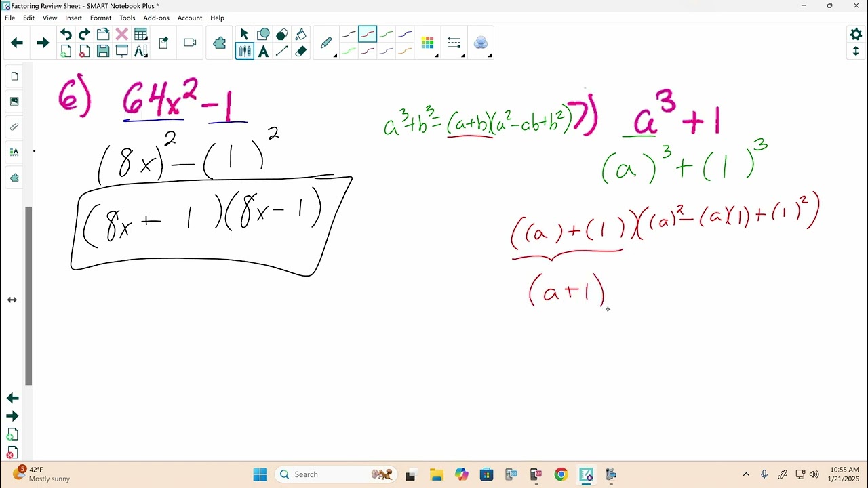
Task: Show hidden system tray icons
Action: click(x=746, y=474)
